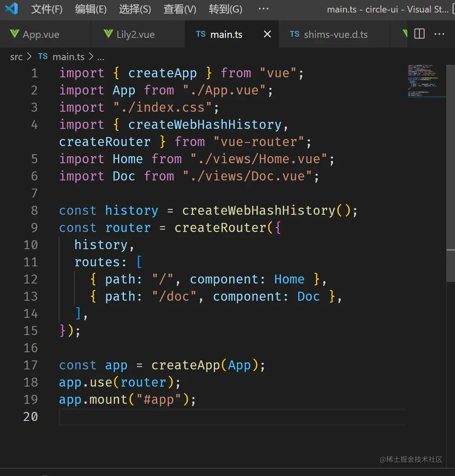Open the 选择(S) menu
Viewport: 455px width, 476px height.
pyautogui.click(x=135, y=9)
